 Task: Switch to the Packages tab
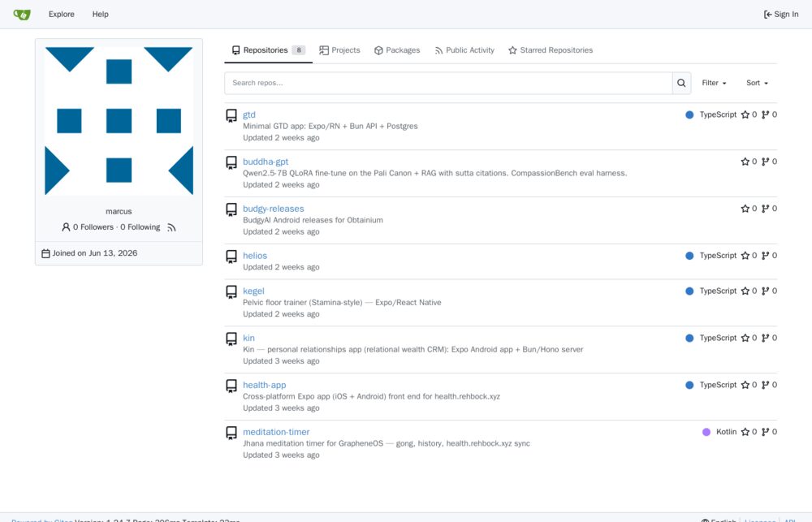click(x=397, y=50)
